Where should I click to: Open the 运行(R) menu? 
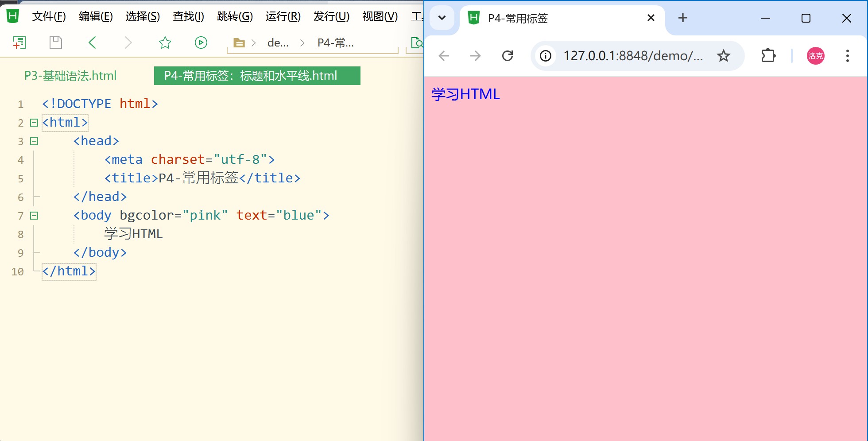(x=283, y=16)
